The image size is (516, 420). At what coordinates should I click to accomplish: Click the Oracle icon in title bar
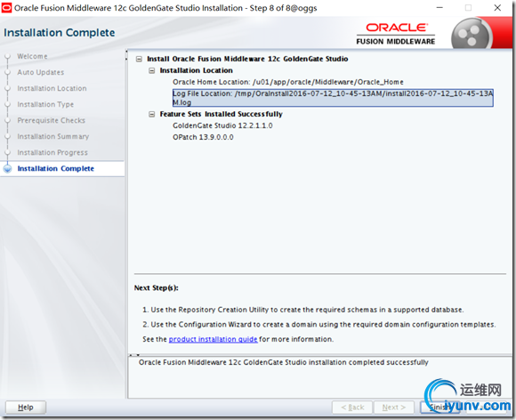pyautogui.click(x=6, y=8)
